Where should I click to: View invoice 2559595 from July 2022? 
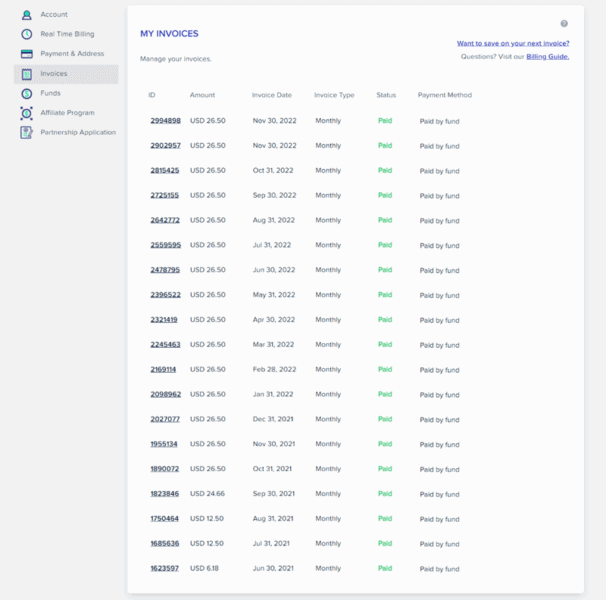[x=165, y=245]
